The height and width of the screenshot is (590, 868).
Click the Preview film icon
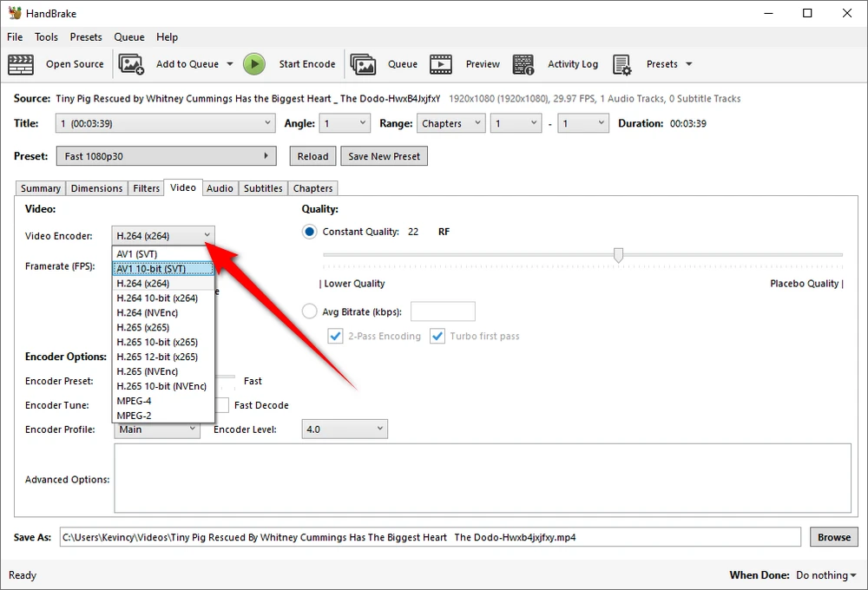(x=441, y=64)
